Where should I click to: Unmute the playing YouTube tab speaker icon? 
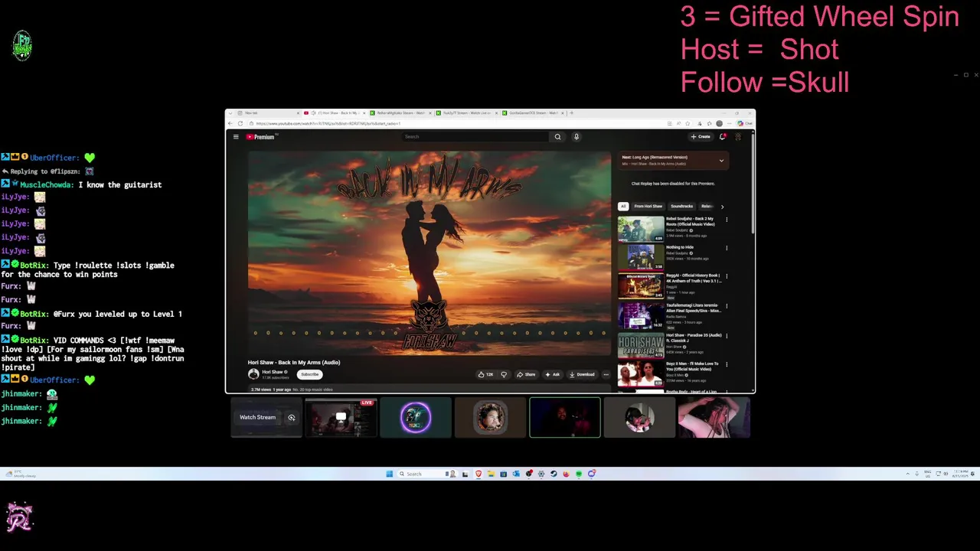(x=314, y=113)
